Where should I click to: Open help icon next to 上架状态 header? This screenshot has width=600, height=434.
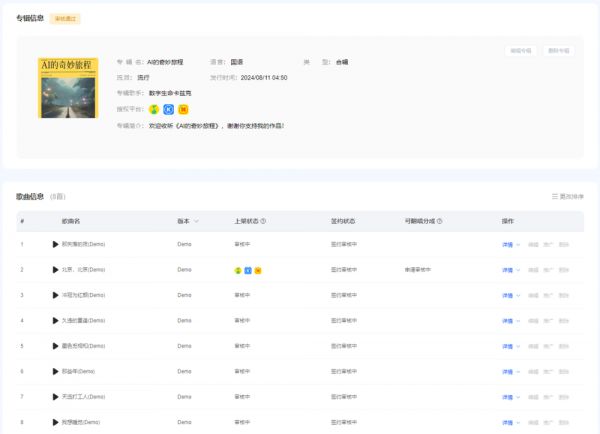click(x=263, y=221)
